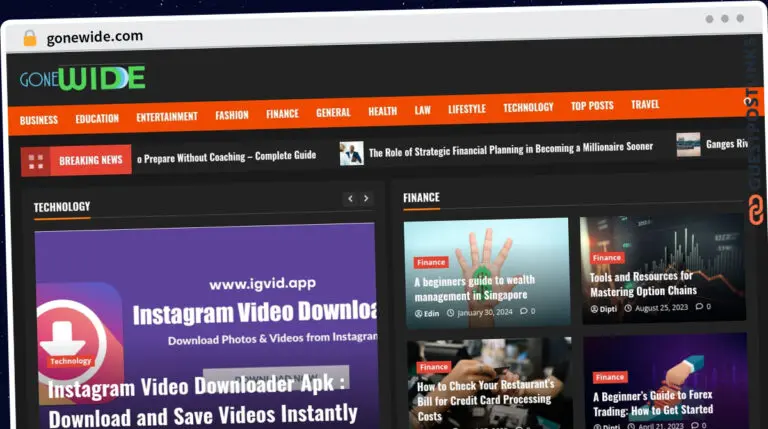Click the orange chain link icon
Image resolution: width=768 pixels, height=429 pixels.
[x=756, y=209]
